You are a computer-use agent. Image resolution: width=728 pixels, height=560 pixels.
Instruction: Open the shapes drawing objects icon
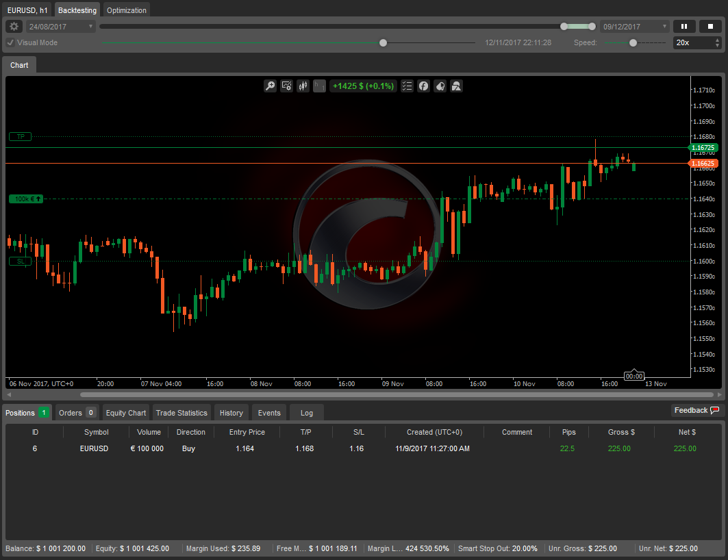click(x=456, y=86)
